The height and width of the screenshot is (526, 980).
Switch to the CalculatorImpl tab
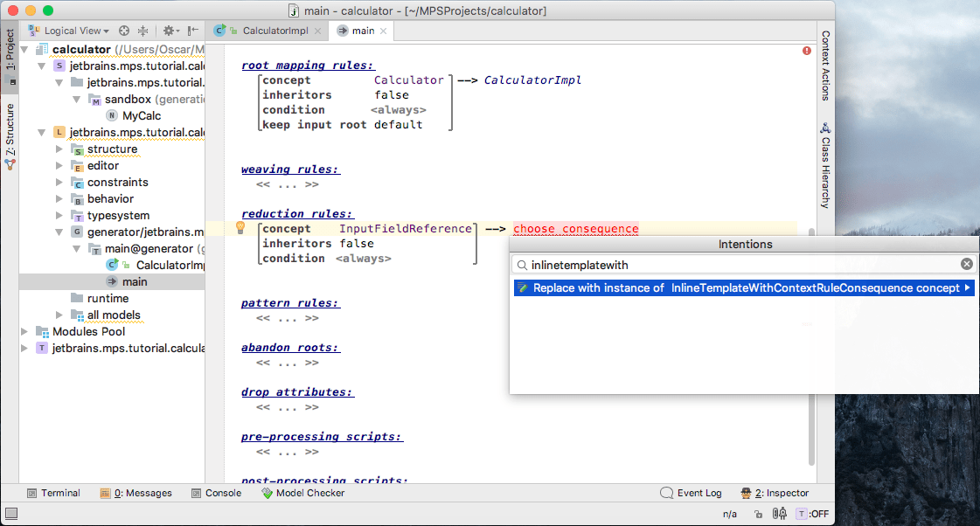click(267, 31)
